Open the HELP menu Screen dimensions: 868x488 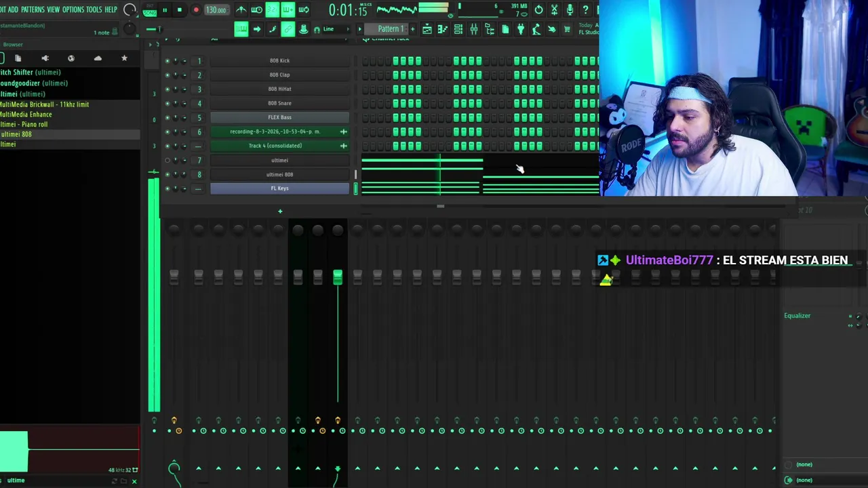[x=111, y=9]
